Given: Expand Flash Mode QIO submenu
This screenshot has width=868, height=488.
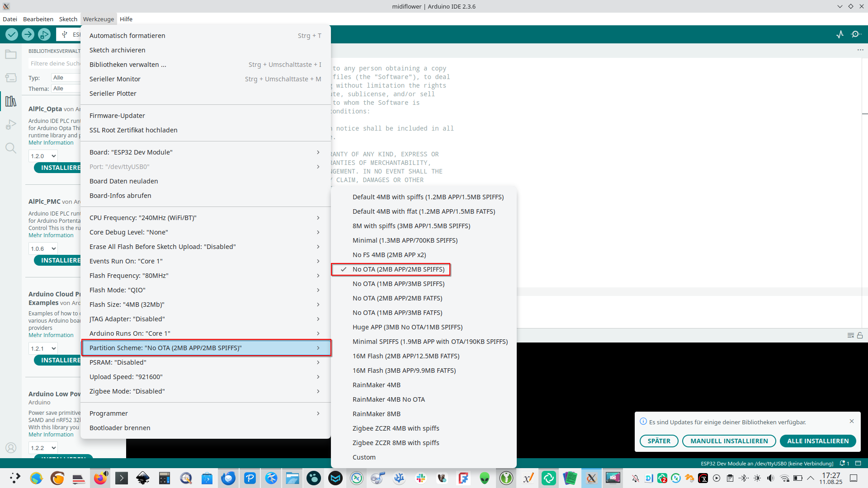Looking at the screenshot, I should [x=206, y=290].
